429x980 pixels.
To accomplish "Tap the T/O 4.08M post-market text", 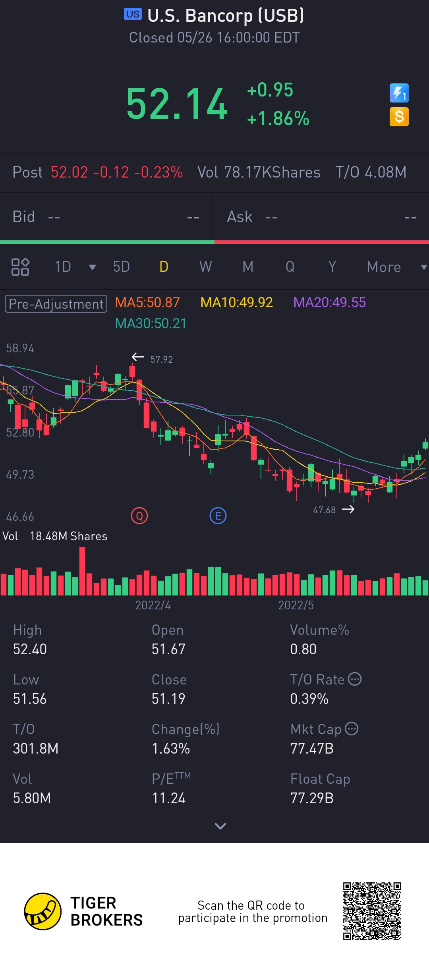I will pos(371,172).
